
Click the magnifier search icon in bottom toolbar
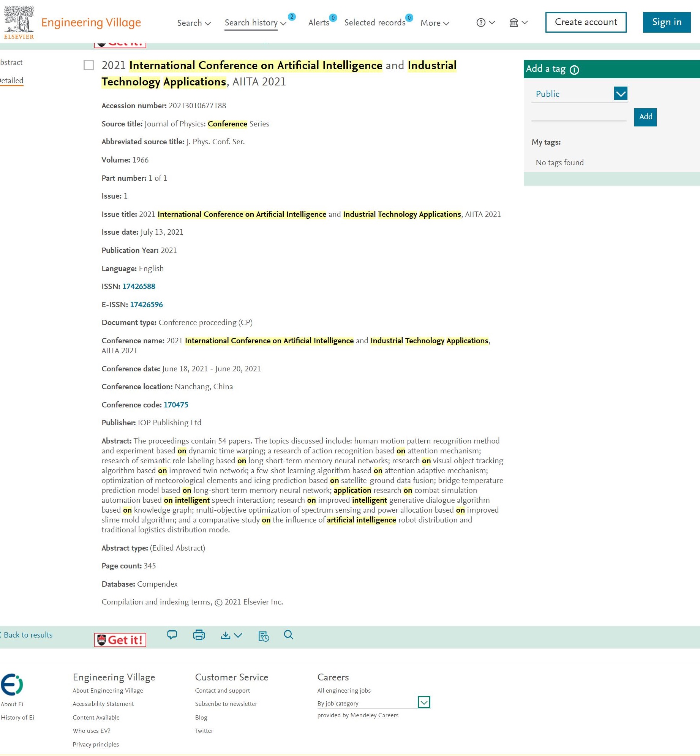(x=289, y=635)
